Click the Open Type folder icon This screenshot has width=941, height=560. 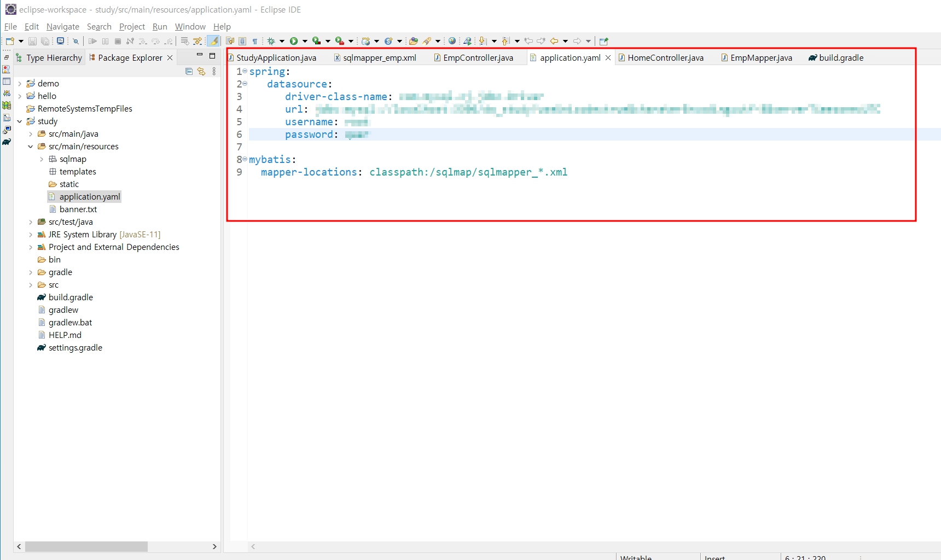[414, 41]
